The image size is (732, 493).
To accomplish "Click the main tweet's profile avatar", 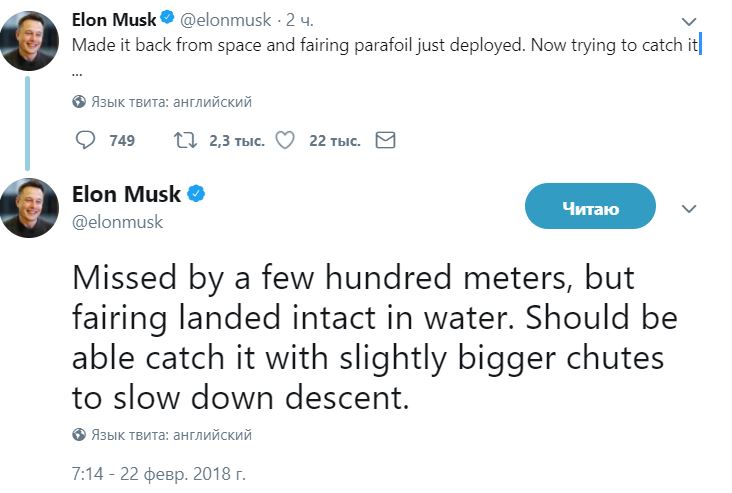I will tap(29, 208).
